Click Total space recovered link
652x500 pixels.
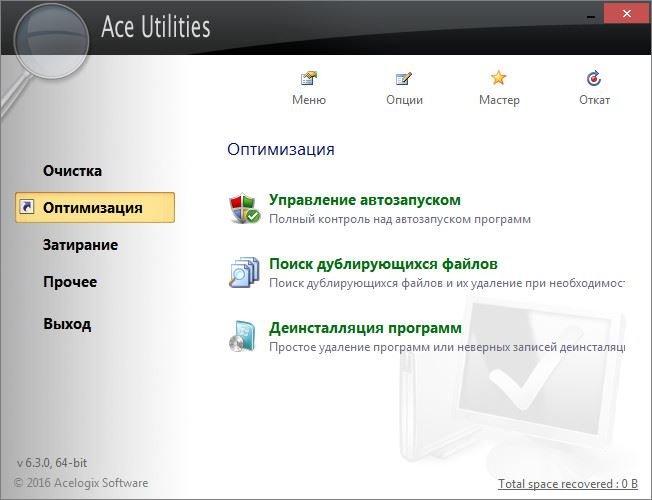(x=568, y=484)
